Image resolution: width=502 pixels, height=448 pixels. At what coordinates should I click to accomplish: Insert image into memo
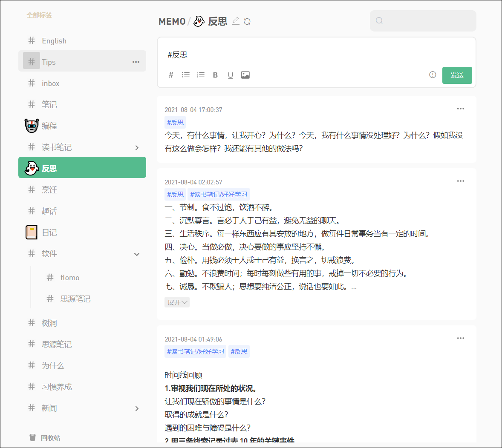(x=245, y=75)
